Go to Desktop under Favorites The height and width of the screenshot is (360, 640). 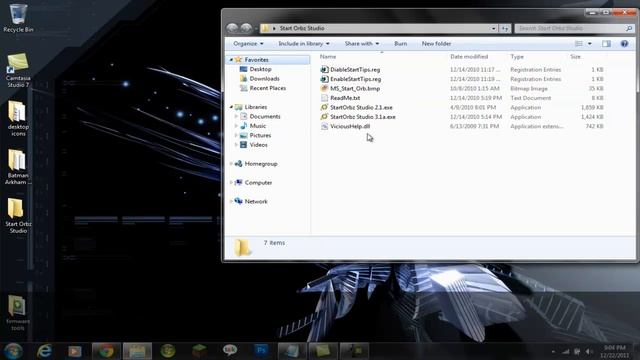pyautogui.click(x=260, y=69)
